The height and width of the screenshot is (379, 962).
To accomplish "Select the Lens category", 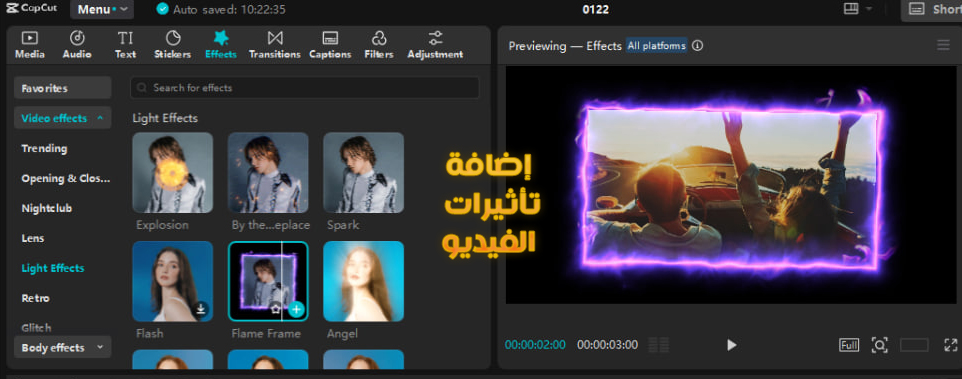I will click(x=33, y=238).
